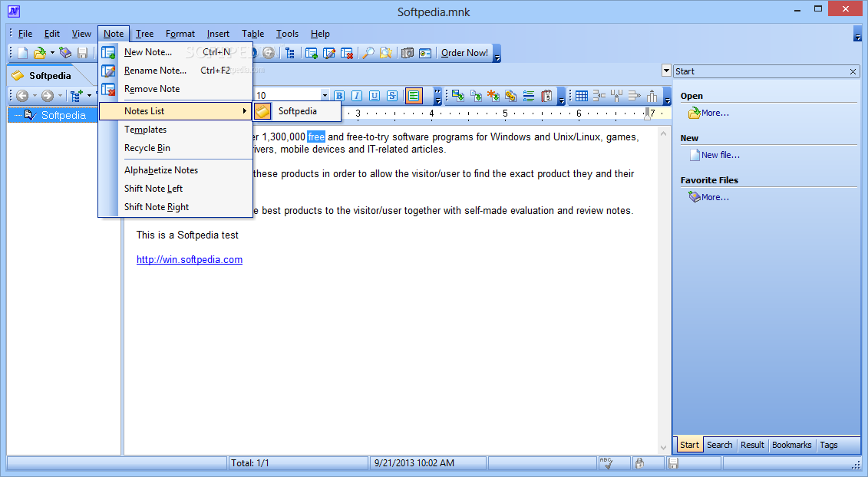Open dropdown beside add tree item icon
This screenshot has height=477, width=868.
(89, 96)
